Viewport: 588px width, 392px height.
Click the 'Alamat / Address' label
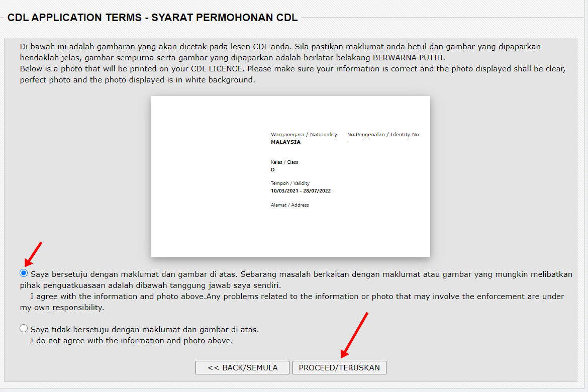coord(289,205)
